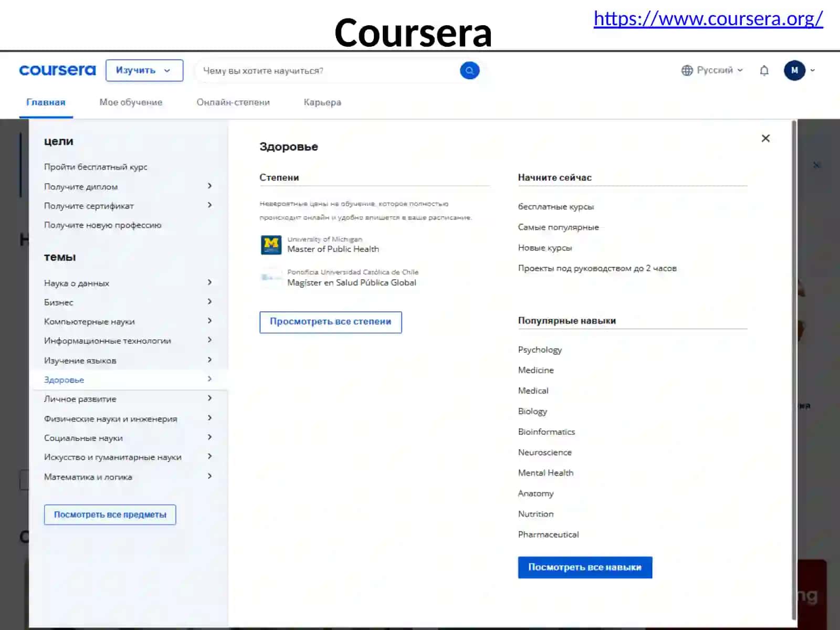Close the Здоровье panel with X
The width and height of the screenshot is (840, 630).
pyautogui.click(x=765, y=138)
